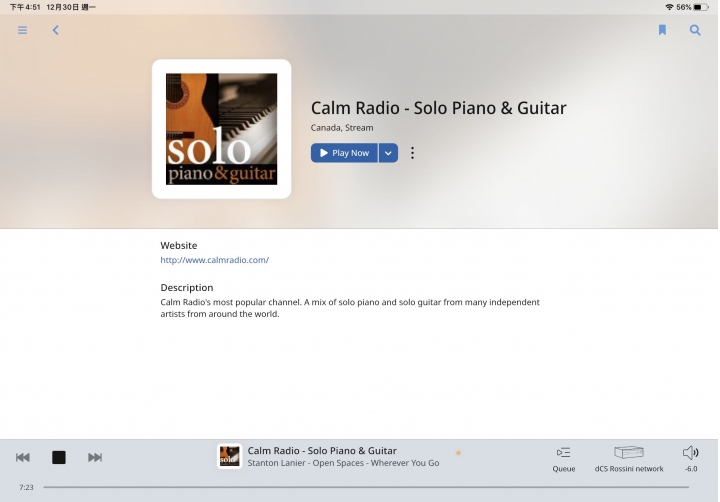The height and width of the screenshot is (502, 720).
Task: Open the Queue panel
Action: click(x=563, y=459)
